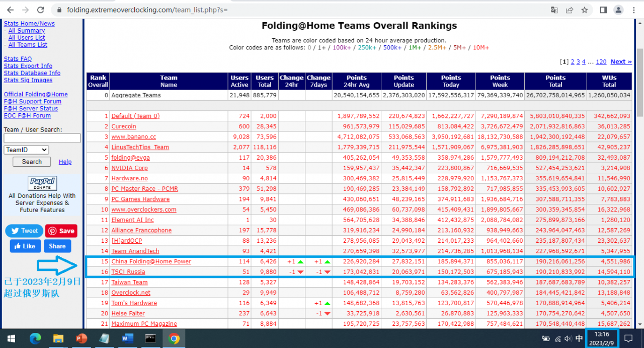
Task: Open the All Teams List link
Action: pyautogui.click(x=28, y=44)
